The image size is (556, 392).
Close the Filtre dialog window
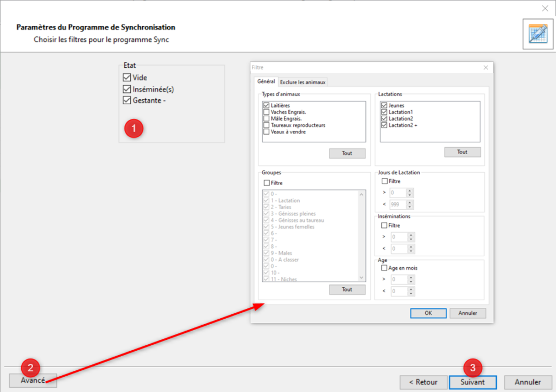(x=485, y=67)
